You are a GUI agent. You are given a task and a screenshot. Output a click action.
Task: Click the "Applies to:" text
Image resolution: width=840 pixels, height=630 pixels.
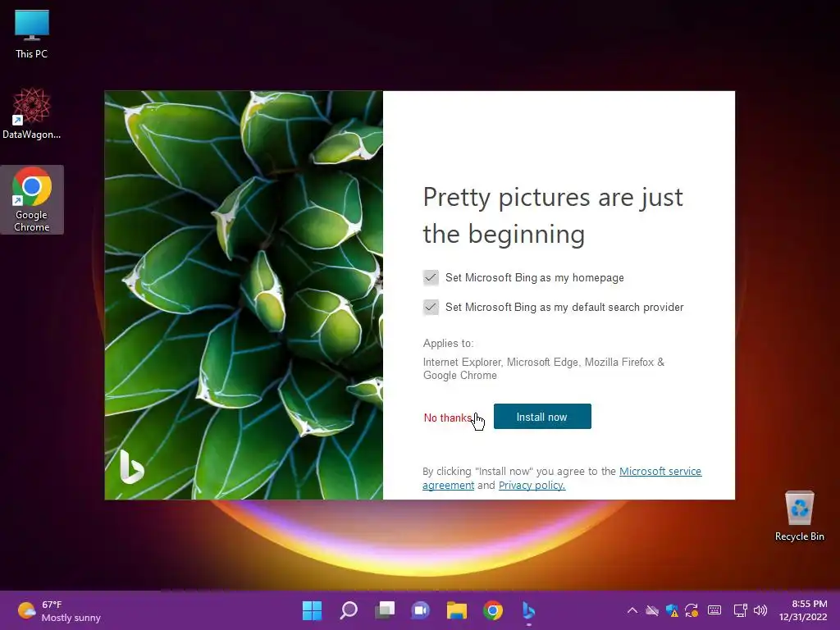449,344
